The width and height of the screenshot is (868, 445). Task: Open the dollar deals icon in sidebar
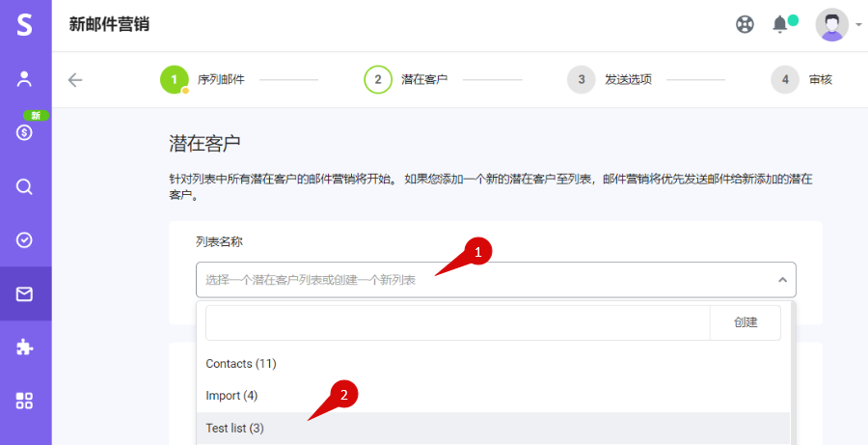pyautogui.click(x=24, y=132)
